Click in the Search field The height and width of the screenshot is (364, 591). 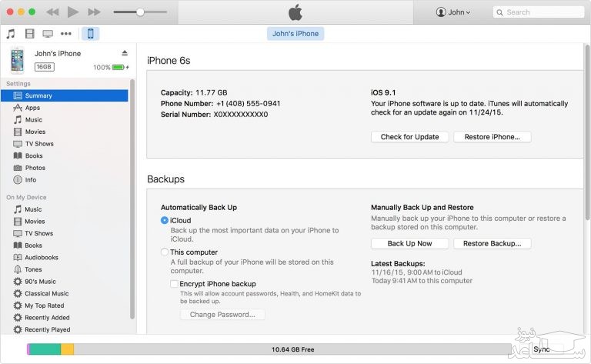[x=539, y=12]
